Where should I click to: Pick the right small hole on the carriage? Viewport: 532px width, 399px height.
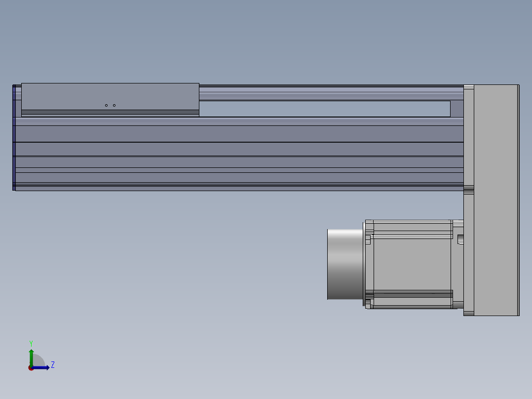tap(114, 105)
